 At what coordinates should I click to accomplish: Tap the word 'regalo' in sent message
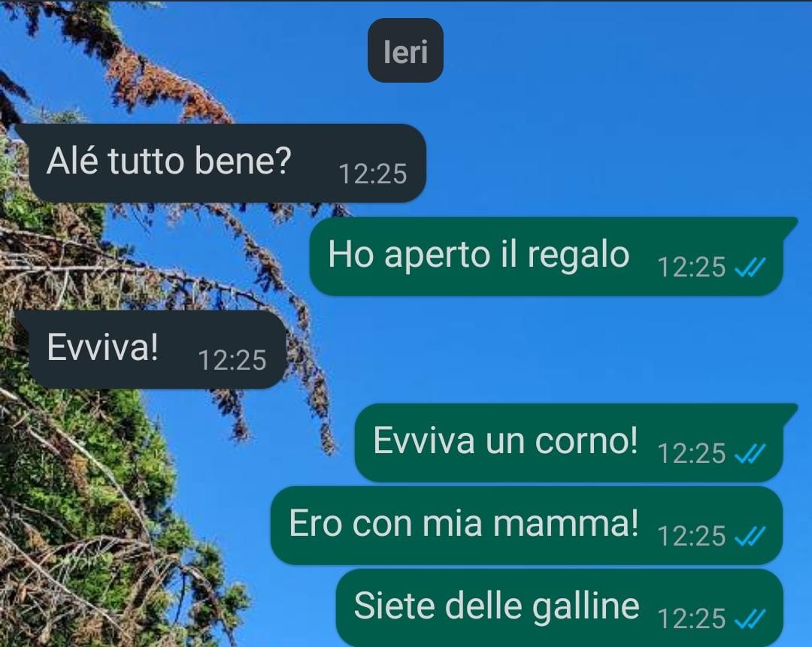pyautogui.click(x=578, y=256)
